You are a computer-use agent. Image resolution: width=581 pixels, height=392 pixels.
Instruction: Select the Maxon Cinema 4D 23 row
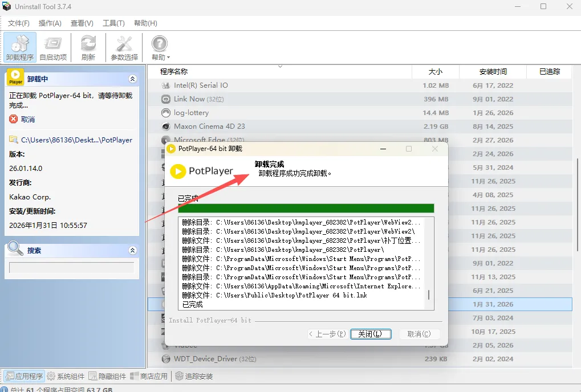click(x=360, y=126)
